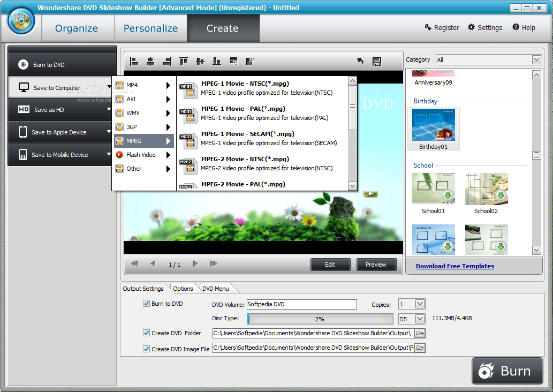Open Help via the question mark icon
This screenshot has height=392, width=553.
[x=516, y=27]
